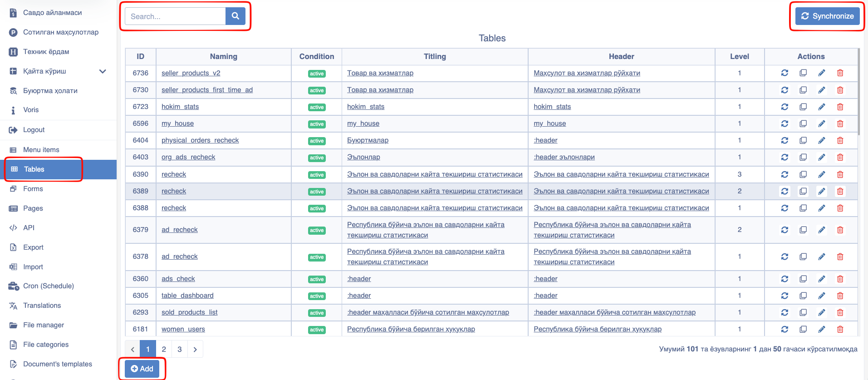Viewport: 868px width, 380px height.
Task: Edit ad_recheck row 6378
Action: click(822, 257)
